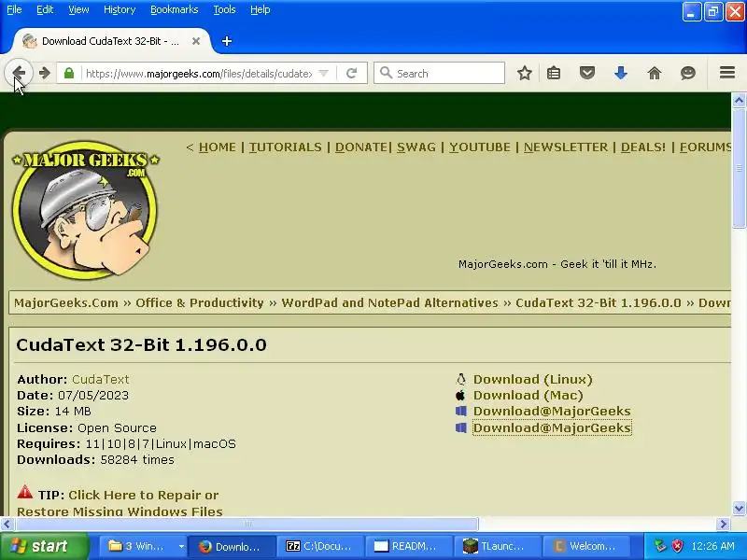Expand the 3 Windows Explorer taskbar group arrow
This screenshot has height=560, width=747.
point(181,546)
